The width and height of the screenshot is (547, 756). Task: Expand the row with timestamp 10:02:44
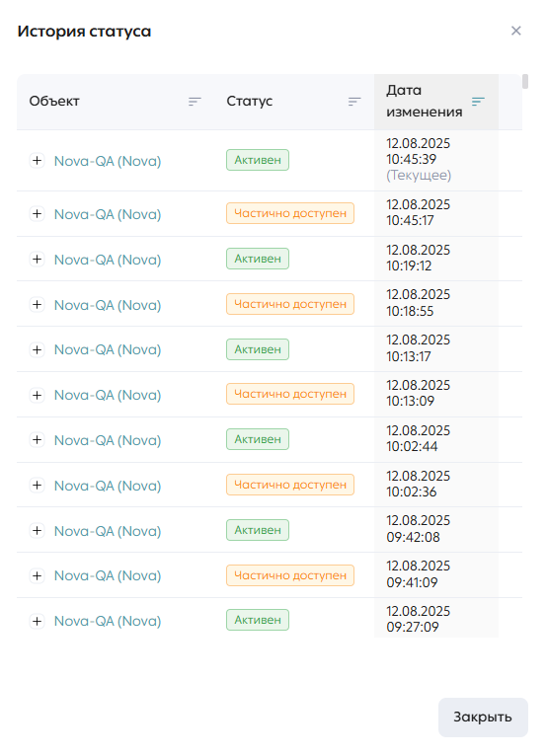[38, 440]
